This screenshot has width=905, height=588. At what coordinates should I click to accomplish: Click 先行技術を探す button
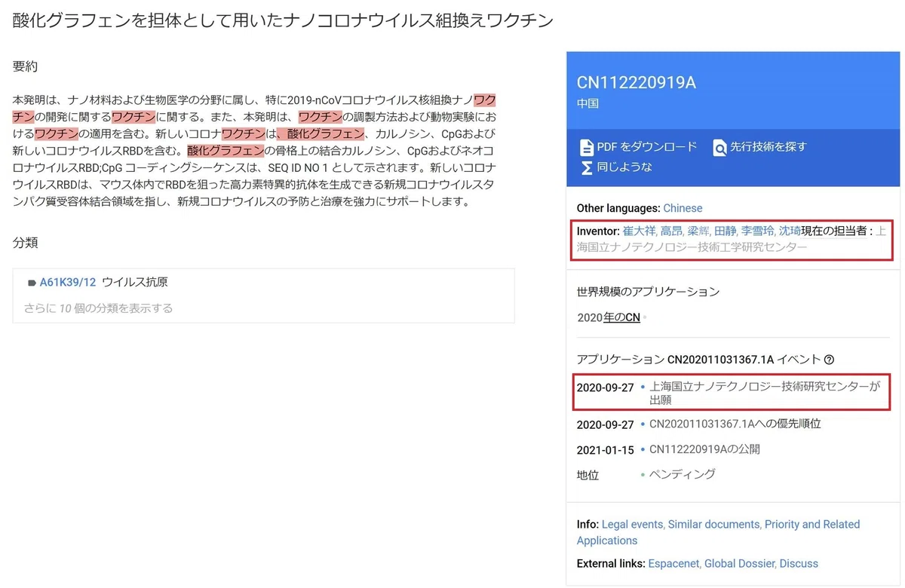759,147
